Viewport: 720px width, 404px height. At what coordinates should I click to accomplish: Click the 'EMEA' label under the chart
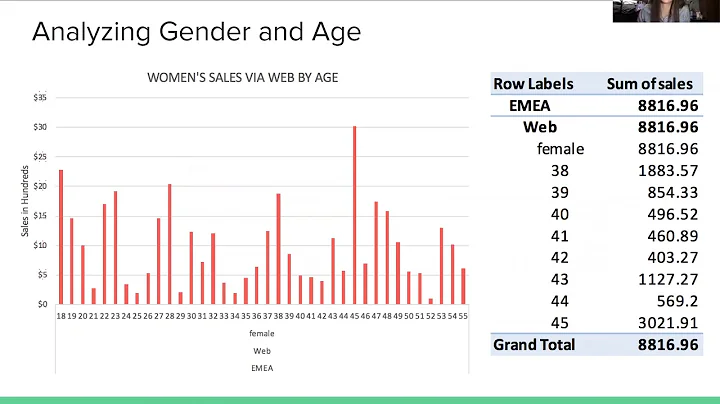pyautogui.click(x=262, y=368)
